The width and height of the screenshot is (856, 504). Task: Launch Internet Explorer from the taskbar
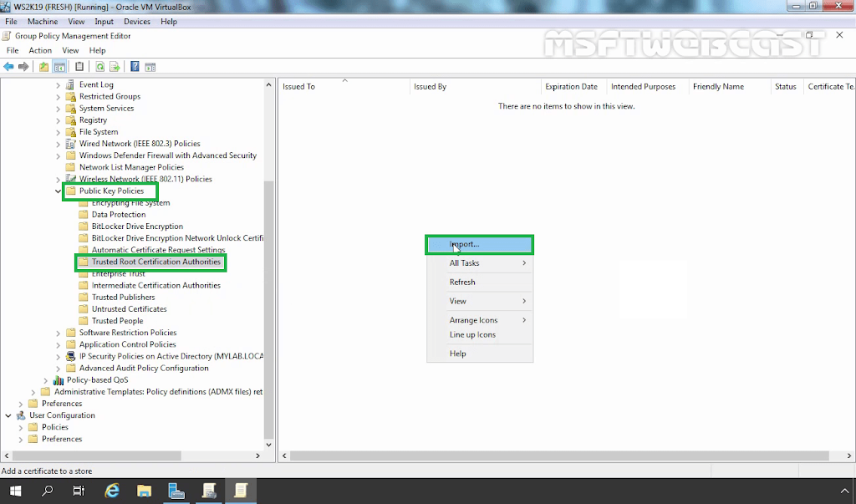pos(112,491)
